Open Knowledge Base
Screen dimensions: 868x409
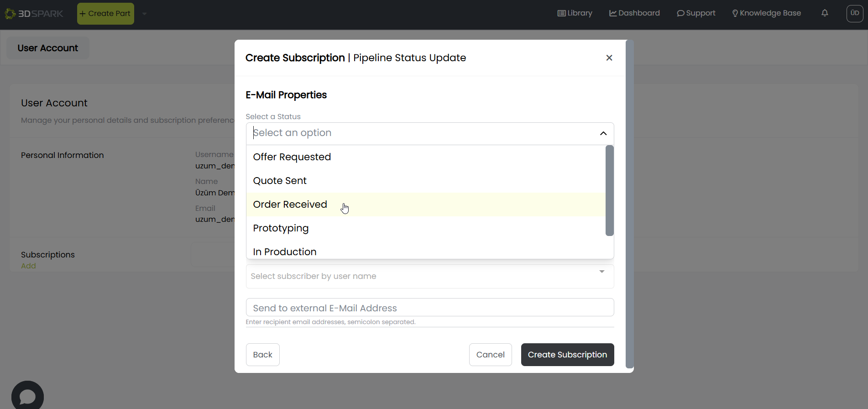766,13
